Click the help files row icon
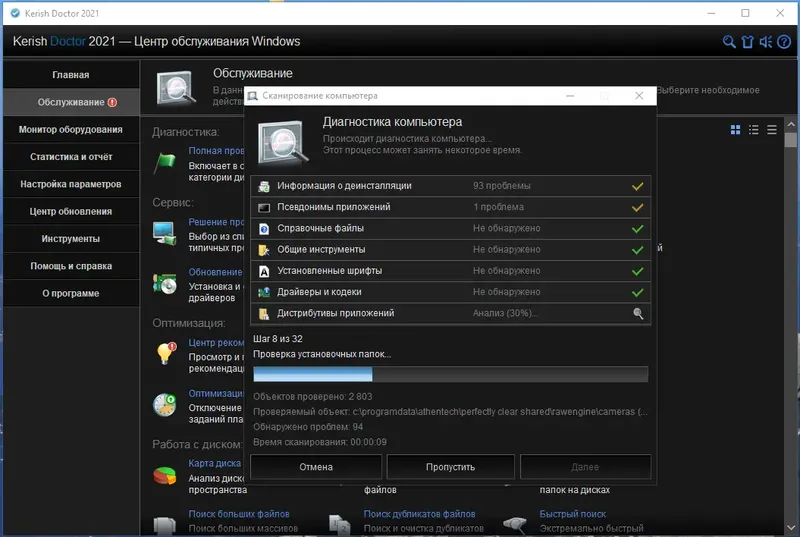 pos(264,229)
